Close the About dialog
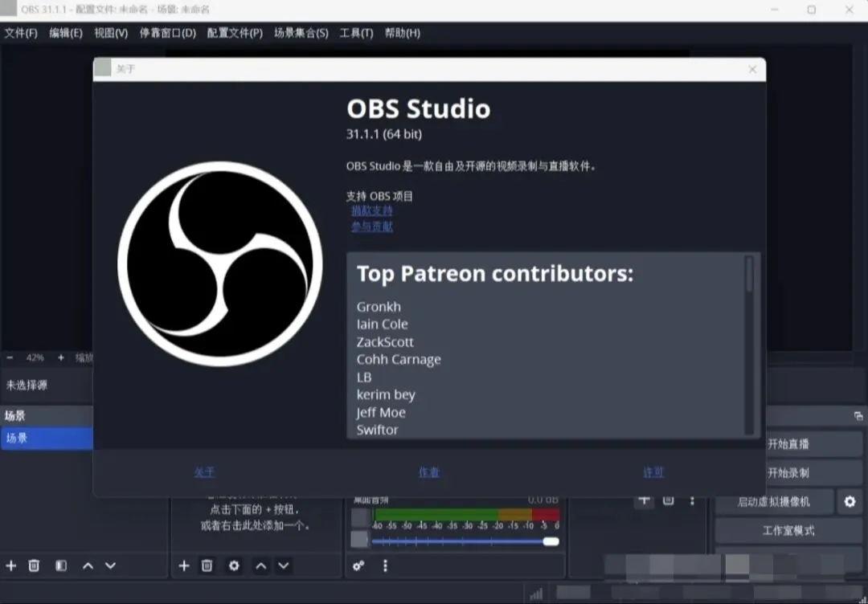 [x=752, y=69]
